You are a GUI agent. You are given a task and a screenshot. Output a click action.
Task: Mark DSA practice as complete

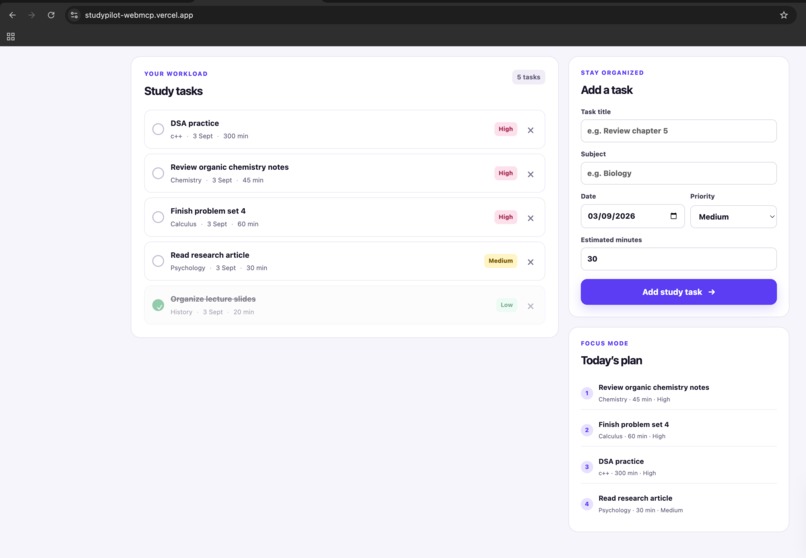158,129
